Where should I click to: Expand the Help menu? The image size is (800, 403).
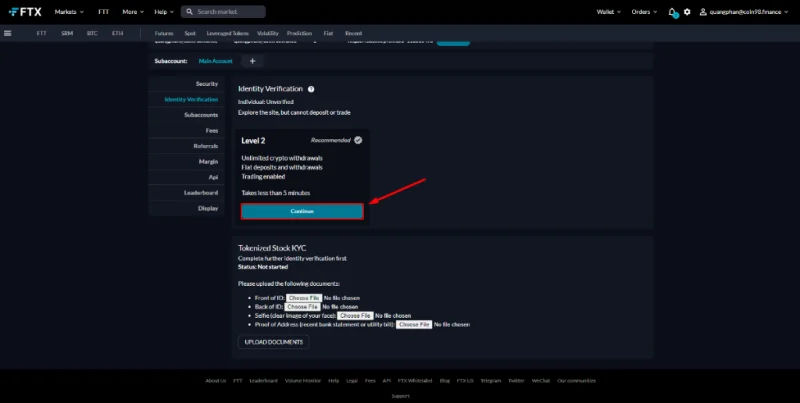coord(164,12)
